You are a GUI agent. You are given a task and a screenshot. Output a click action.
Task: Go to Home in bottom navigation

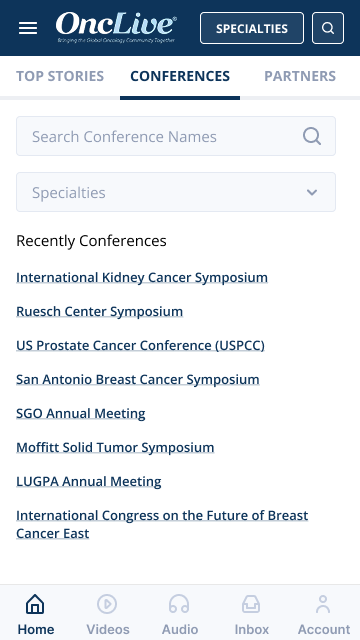[36, 614]
